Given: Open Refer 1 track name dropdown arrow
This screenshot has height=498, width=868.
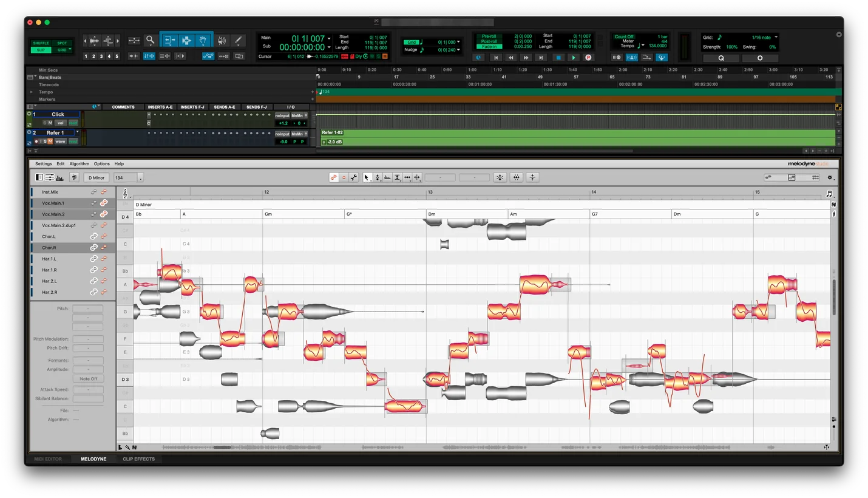Looking at the screenshot, I should pyautogui.click(x=77, y=132).
